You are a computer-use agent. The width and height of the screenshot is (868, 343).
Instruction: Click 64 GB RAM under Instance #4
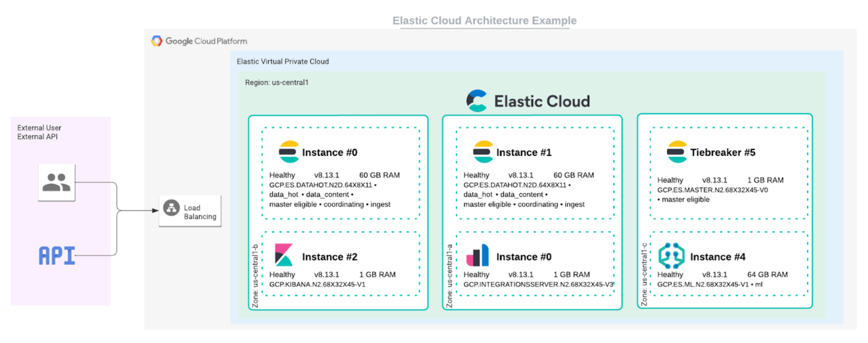coord(767,274)
